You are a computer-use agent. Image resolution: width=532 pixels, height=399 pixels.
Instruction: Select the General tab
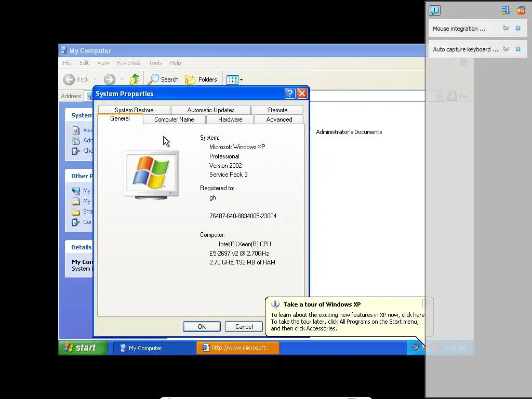(120, 118)
